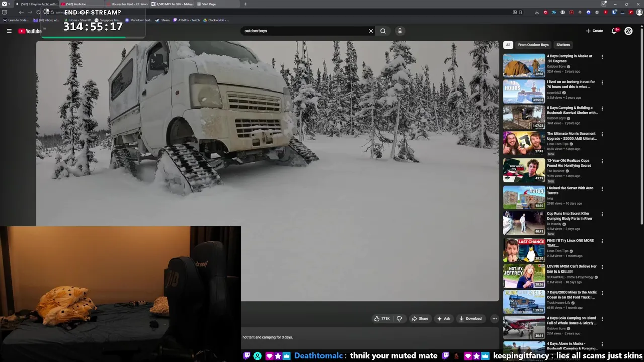Open the more actions ellipsis under the video
This screenshot has width=644, height=362.
pyautogui.click(x=495, y=318)
